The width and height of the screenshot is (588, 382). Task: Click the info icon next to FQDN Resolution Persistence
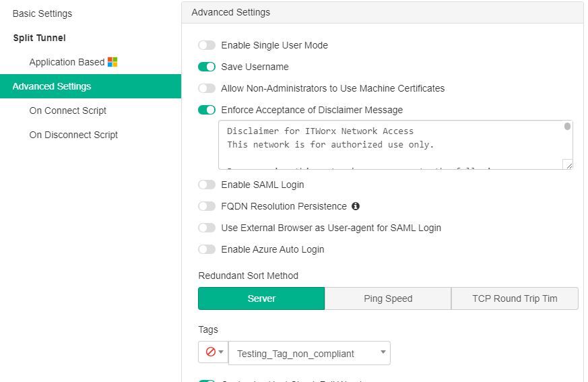coord(356,206)
